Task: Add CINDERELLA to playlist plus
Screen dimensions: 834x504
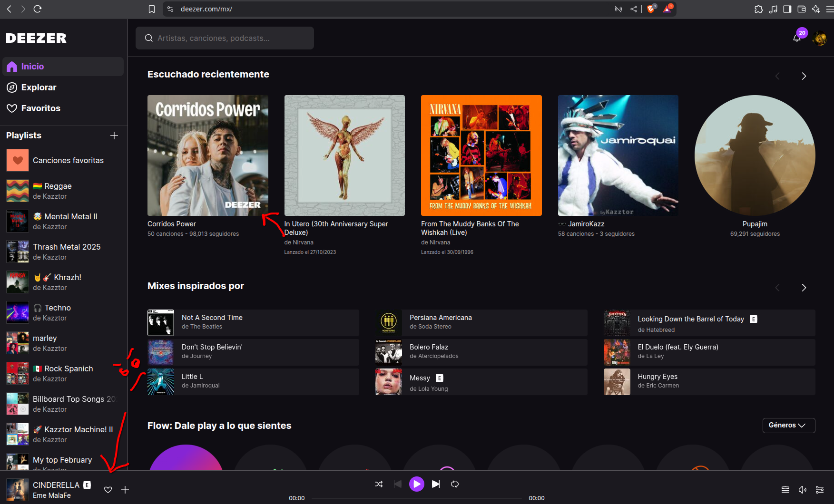Action: pyautogui.click(x=125, y=490)
